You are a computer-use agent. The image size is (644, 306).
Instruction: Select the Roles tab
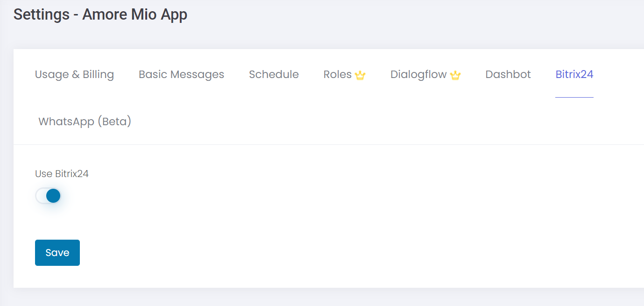pyautogui.click(x=337, y=75)
